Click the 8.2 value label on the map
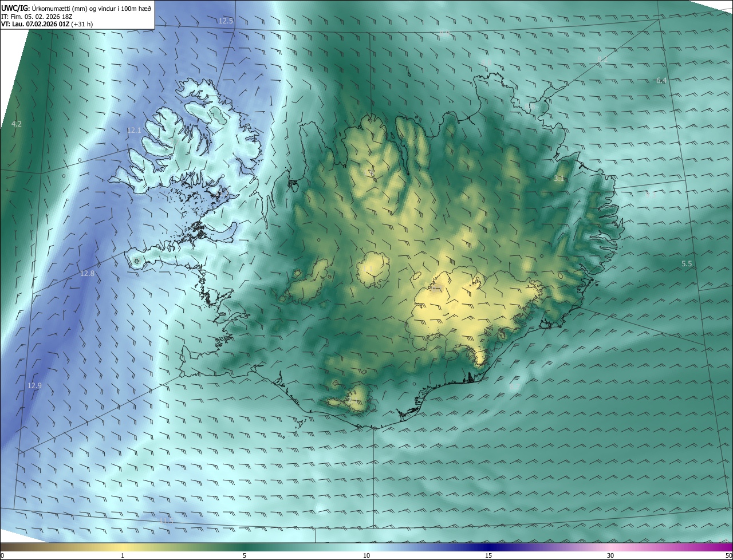Screen dimensions: 733x560 (602, 60)
